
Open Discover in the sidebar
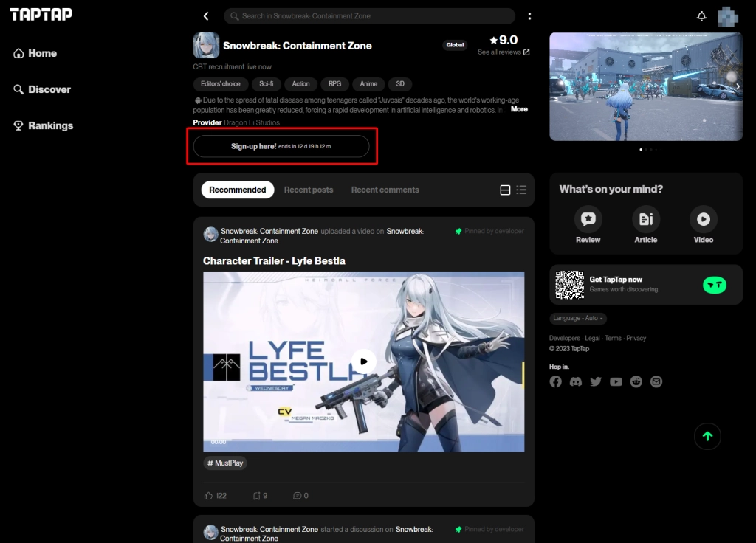click(42, 89)
